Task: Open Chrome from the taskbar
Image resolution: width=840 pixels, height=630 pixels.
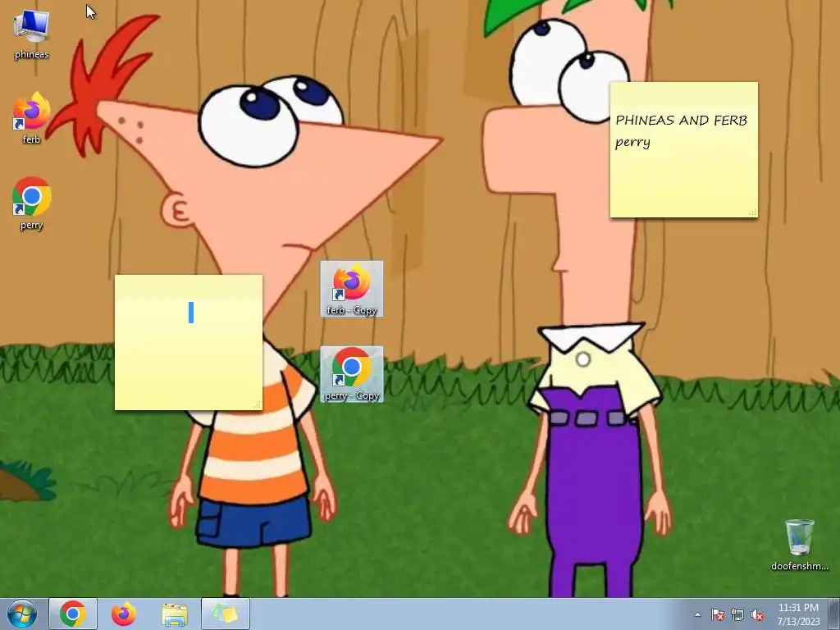Action: point(73,614)
